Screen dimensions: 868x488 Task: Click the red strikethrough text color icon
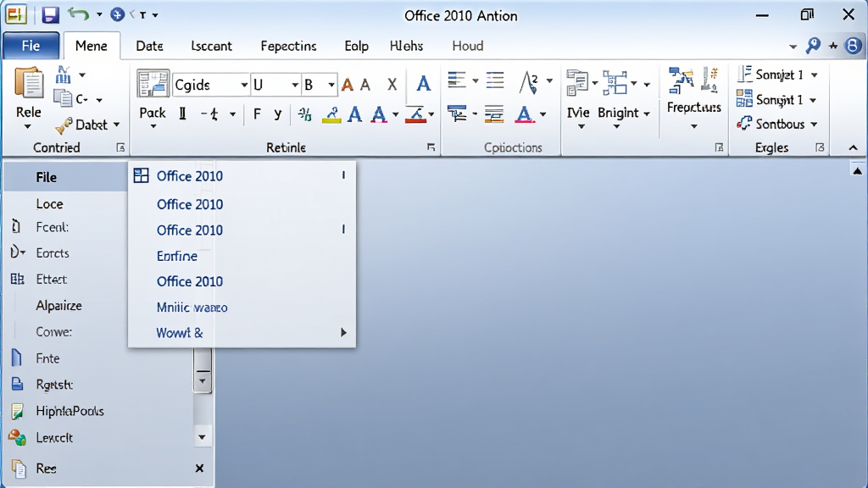tap(415, 114)
